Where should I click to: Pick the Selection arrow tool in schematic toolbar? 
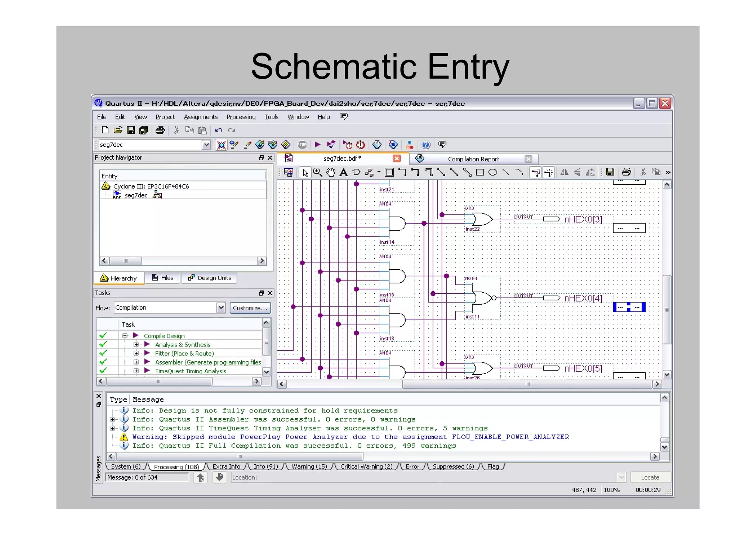pos(305,173)
